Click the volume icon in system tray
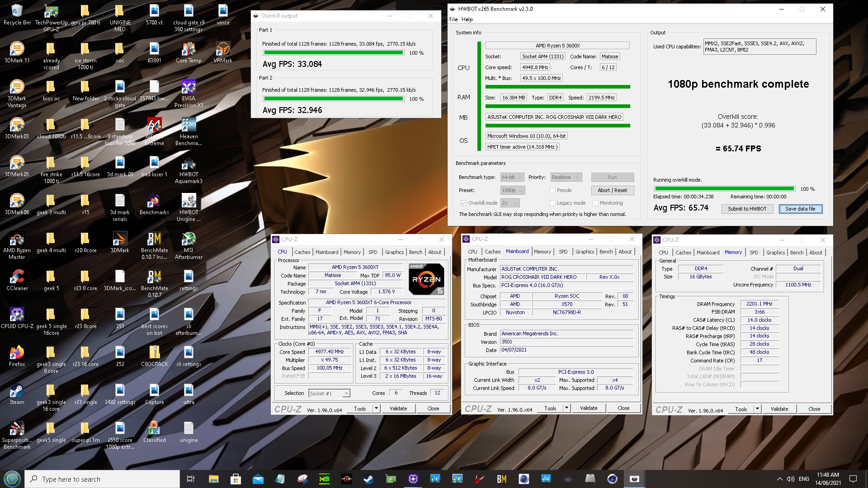 (x=791, y=479)
